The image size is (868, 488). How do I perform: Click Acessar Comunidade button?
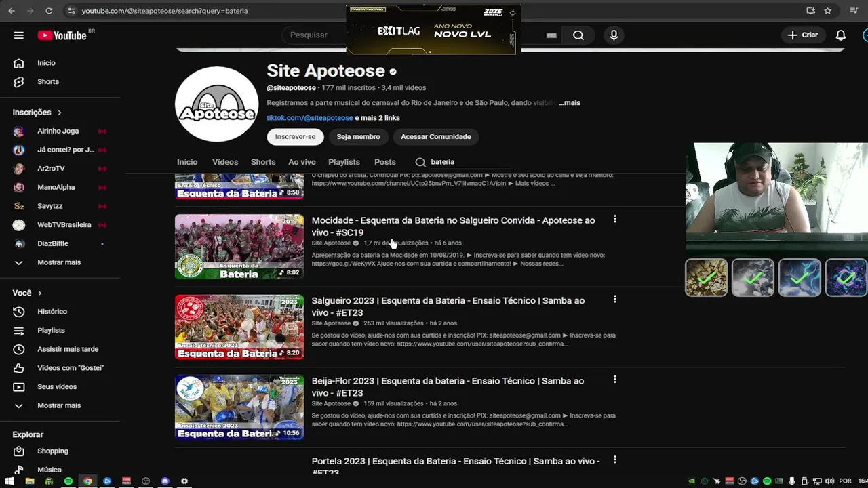click(436, 136)
